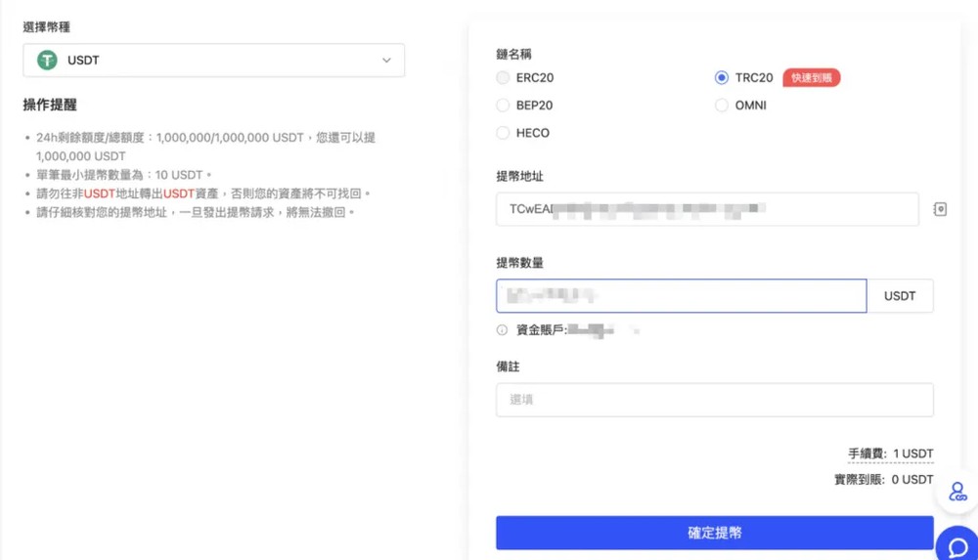Image resolution: width=978 pixels, height=560 pixels.
Task: Select the HECO chain radio button
Action: tap(503, 133)
